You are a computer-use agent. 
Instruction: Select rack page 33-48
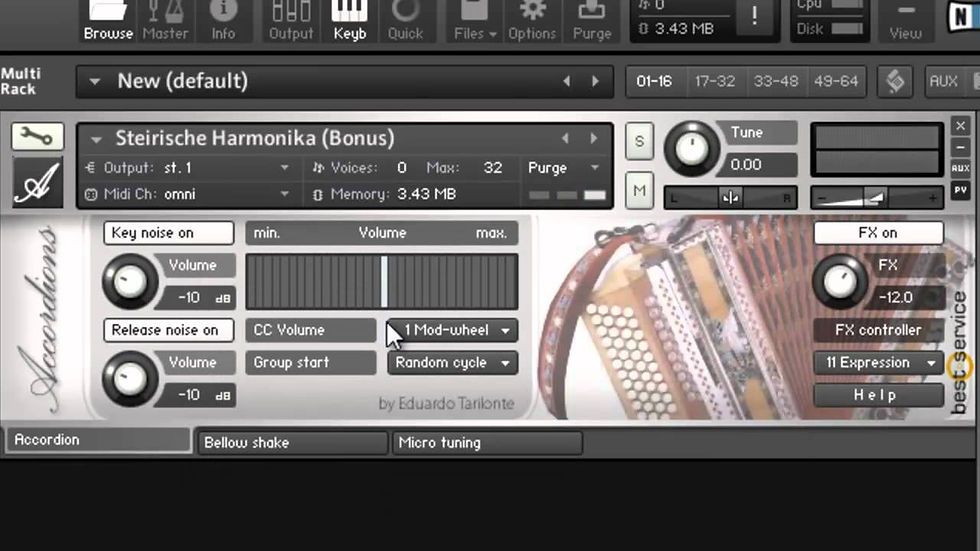point(776,81)
